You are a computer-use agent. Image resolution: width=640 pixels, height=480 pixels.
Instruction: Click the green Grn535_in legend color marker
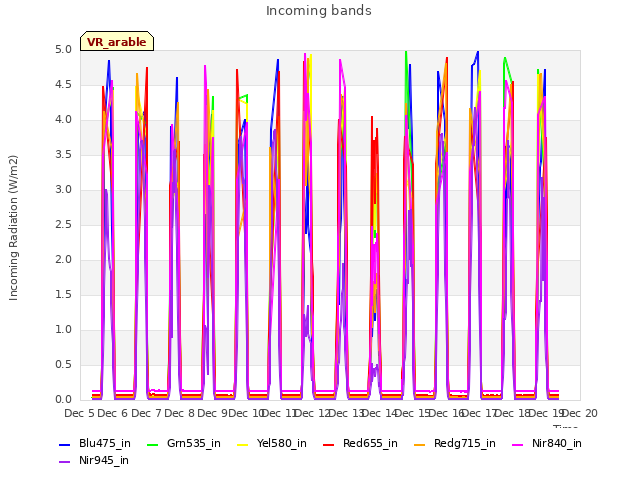(x=152, y=444)
